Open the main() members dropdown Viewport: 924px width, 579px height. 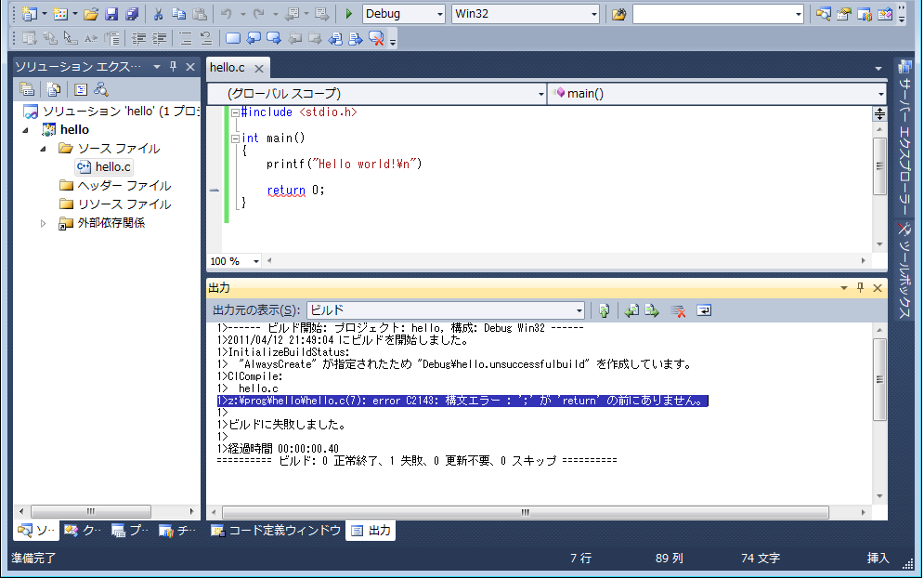[x=881, y=94]
